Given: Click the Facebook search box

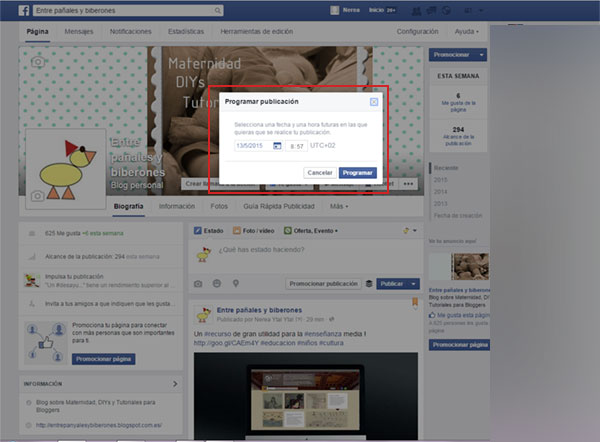Looking at the screenshot, I should click(x=128, y=10).
